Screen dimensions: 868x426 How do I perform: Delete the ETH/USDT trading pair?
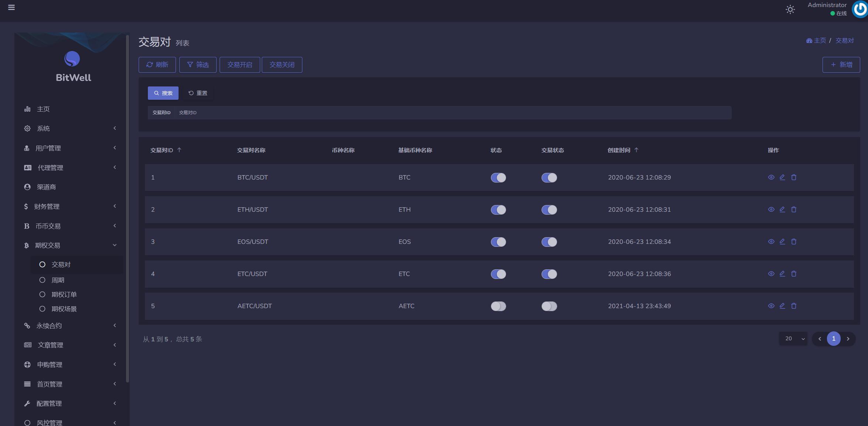794,209
